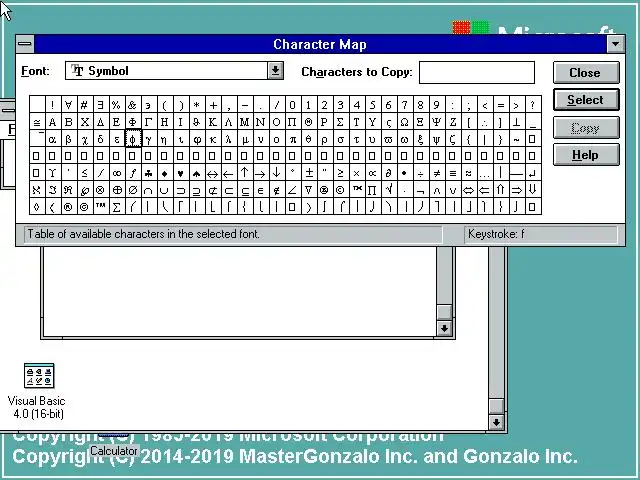Pick the diamond suit symbol cell

(x=164, y=173)
